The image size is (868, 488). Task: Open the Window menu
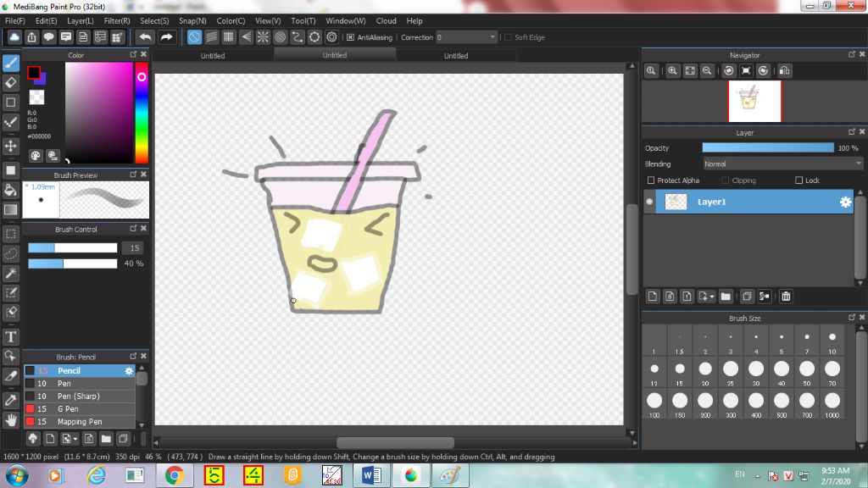coord(346,21)
